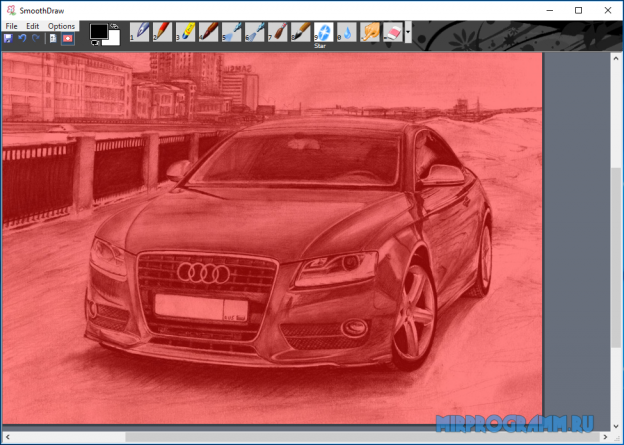Minimize the SmoothDraw window
Viewport: 624px width, 445px height.
(550, 10)
